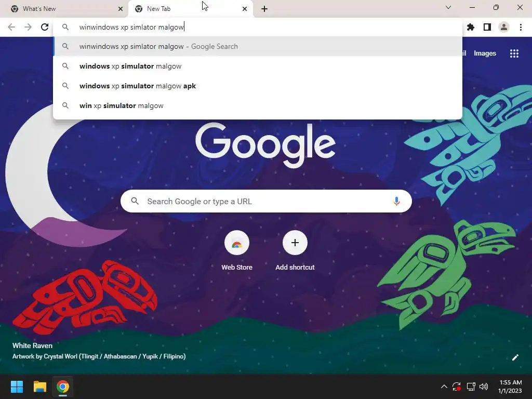Open Chrome's three-dot menu
The height and width of the screenshot is (399, 532).
click(521, 27)
